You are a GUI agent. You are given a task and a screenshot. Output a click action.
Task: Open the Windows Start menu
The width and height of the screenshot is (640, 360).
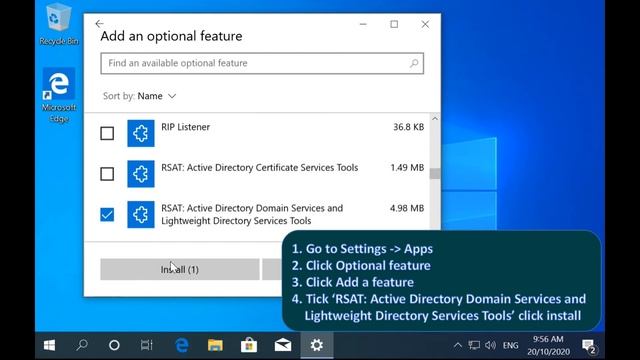(49, 345)
